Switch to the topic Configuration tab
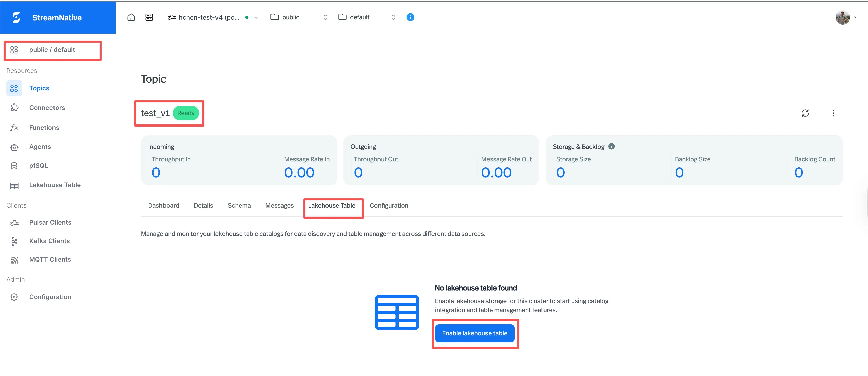The image size is (868, 376). (x=389, y=205)
